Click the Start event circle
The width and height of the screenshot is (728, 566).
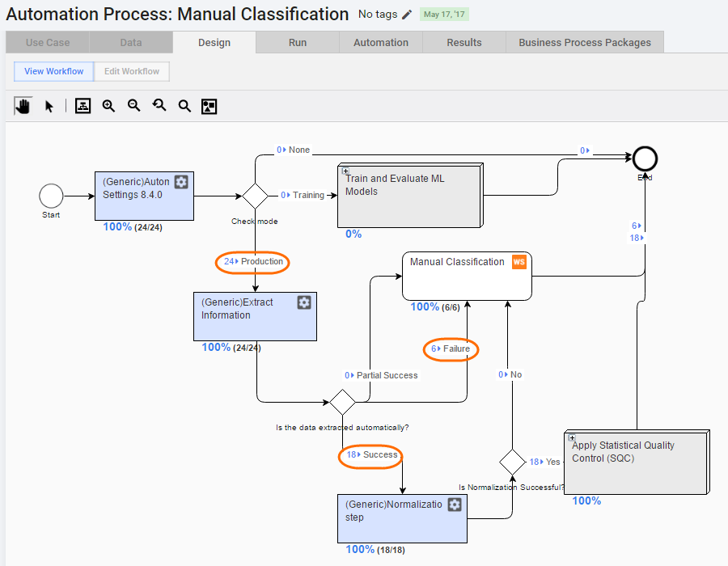[51, 196]
